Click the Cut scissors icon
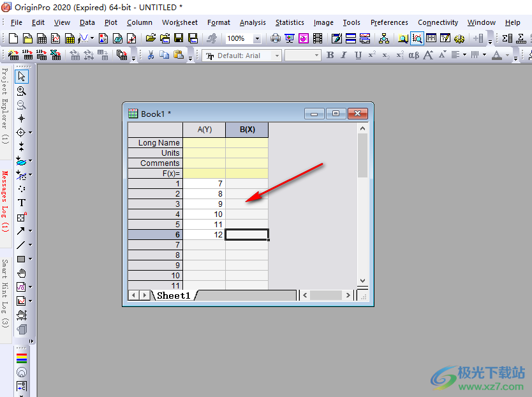Viewport: 532px width, 397px height. pyautogui.click(x=151, y=55)
